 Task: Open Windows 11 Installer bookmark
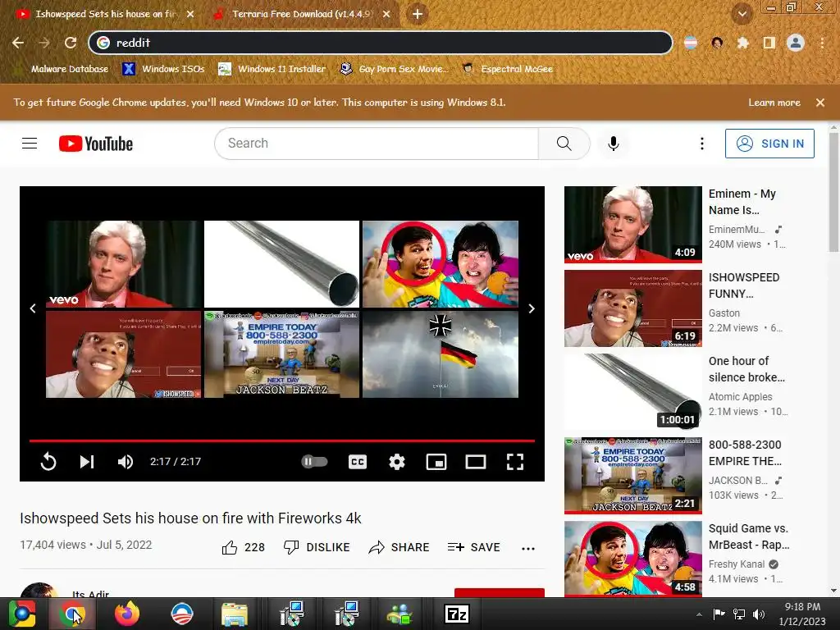tap(272, 69)
